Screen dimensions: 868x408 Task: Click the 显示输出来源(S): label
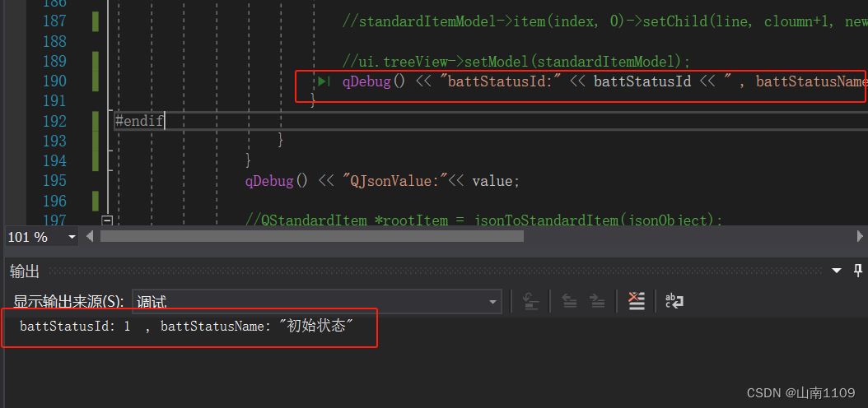pyautogui.click(x=68, y=302)
